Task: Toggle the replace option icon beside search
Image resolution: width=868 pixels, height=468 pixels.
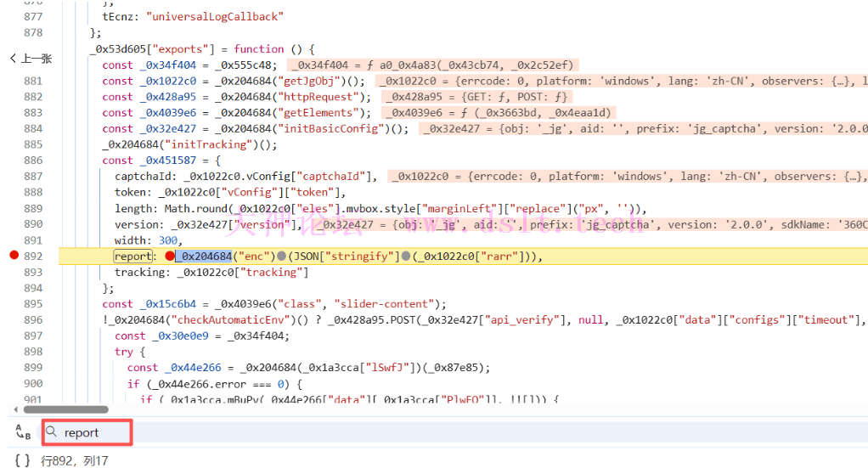Action: [23, 432]
